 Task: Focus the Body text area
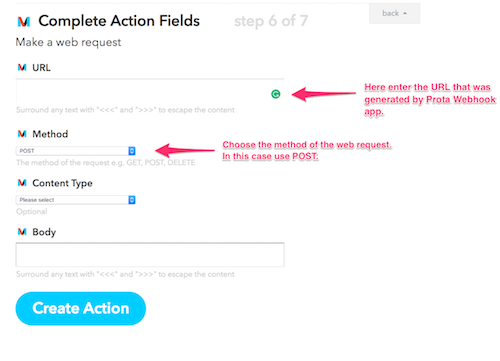pos(150,255)
